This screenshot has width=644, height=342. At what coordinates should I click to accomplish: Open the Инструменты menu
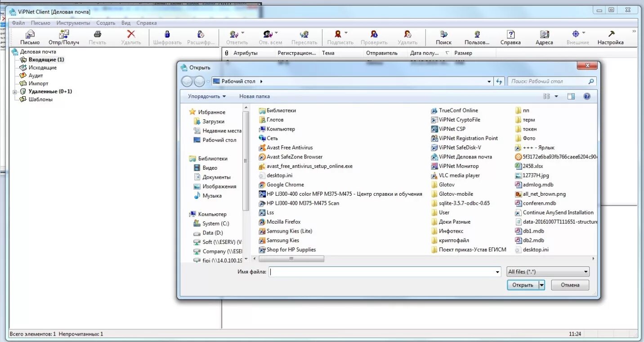tap(73, 23)
